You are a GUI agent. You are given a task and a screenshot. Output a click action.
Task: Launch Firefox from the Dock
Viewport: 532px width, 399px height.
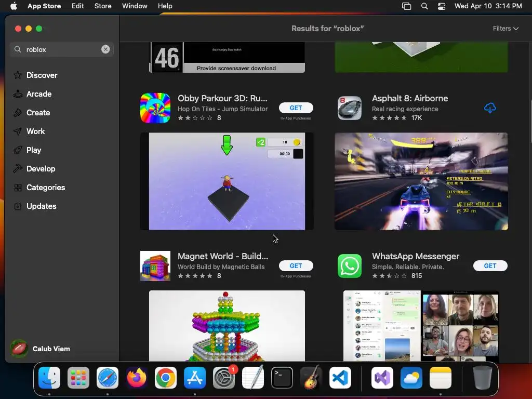pyautogui.click(x=137, y=378)
